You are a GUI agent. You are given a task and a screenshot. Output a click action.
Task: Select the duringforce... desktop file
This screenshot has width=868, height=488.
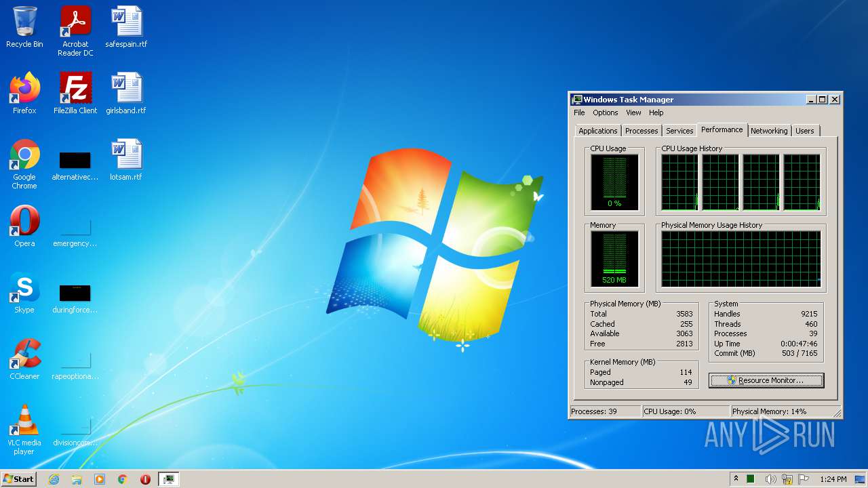click(75, 300)
